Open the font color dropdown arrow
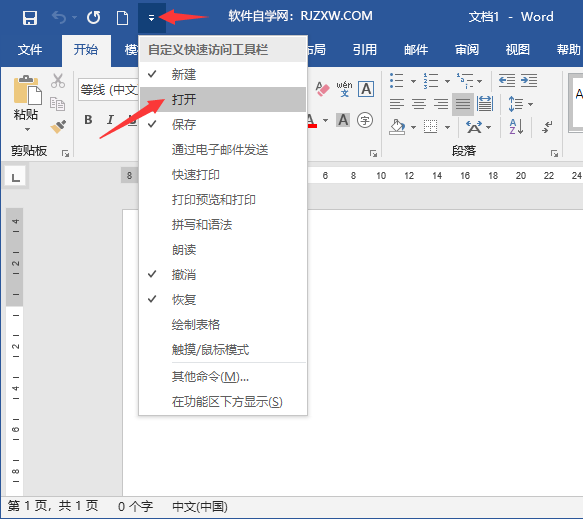This screenshot has width=583, height=519. (325, 120)
